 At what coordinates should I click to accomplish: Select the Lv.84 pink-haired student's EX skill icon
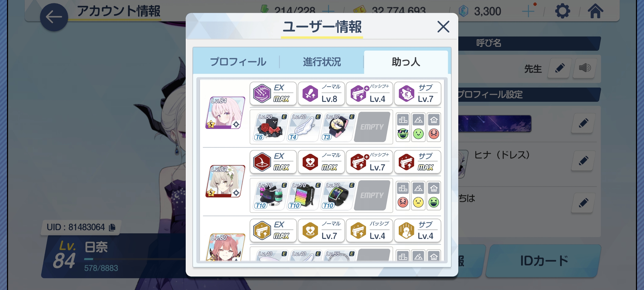(x=262, y=93)
